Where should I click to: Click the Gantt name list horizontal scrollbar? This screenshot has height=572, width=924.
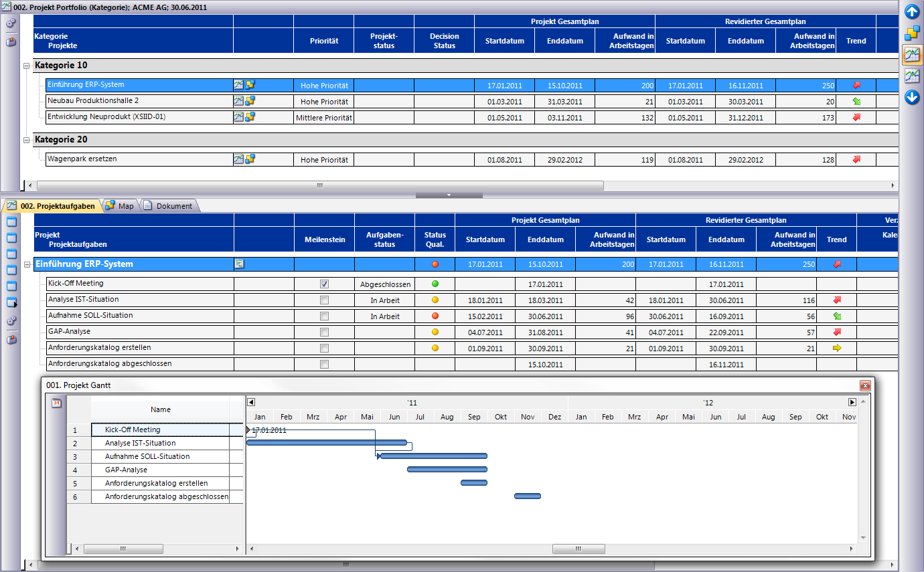pos(123,549)
